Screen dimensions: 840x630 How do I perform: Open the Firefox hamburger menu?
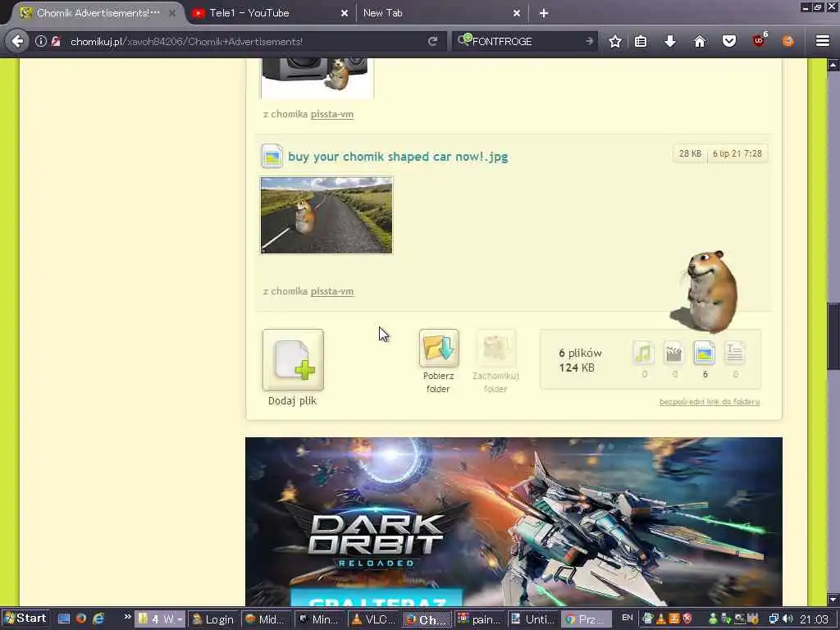click(x=823, y=41)
